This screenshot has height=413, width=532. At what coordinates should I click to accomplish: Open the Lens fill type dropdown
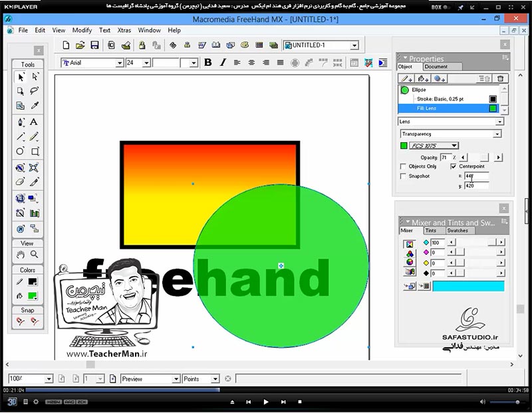500,122
